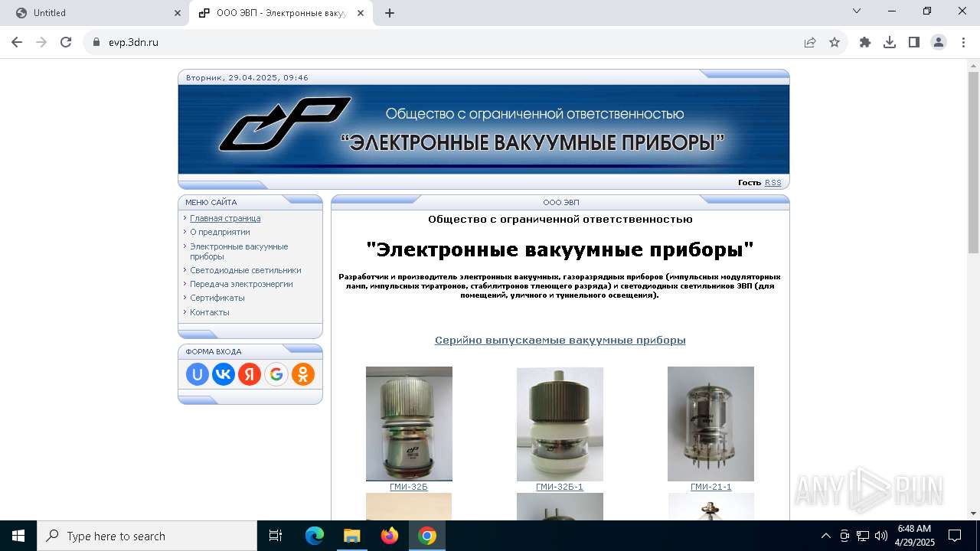Log in with the Odnoklassniki icon
Viewport: 980px width, 551px height.
(303, 374)
